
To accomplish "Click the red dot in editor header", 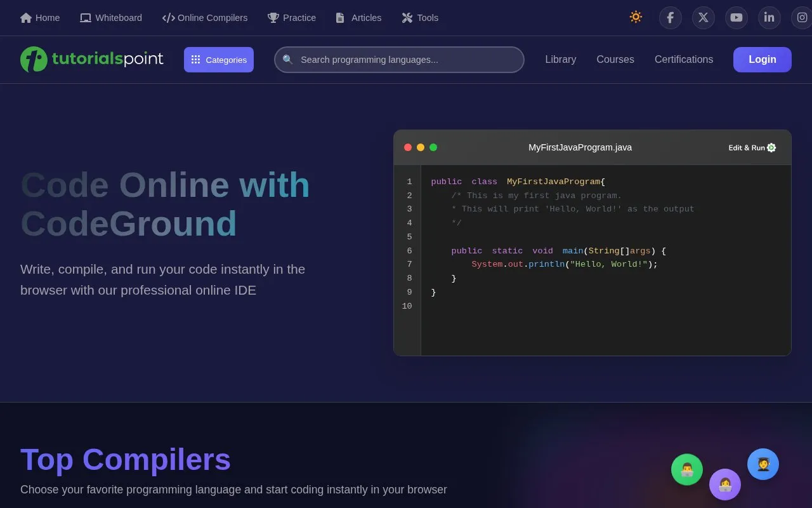I will (x=408, y=147).
